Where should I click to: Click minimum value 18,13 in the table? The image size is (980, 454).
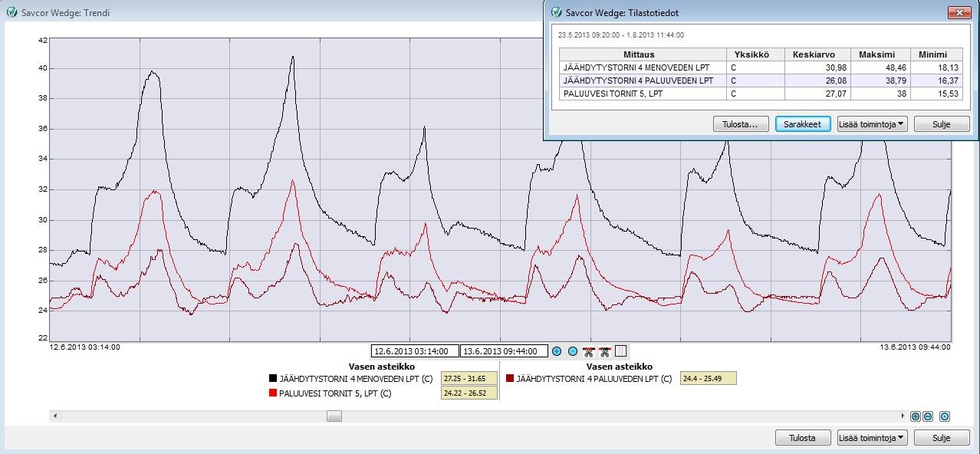(947, 67)
